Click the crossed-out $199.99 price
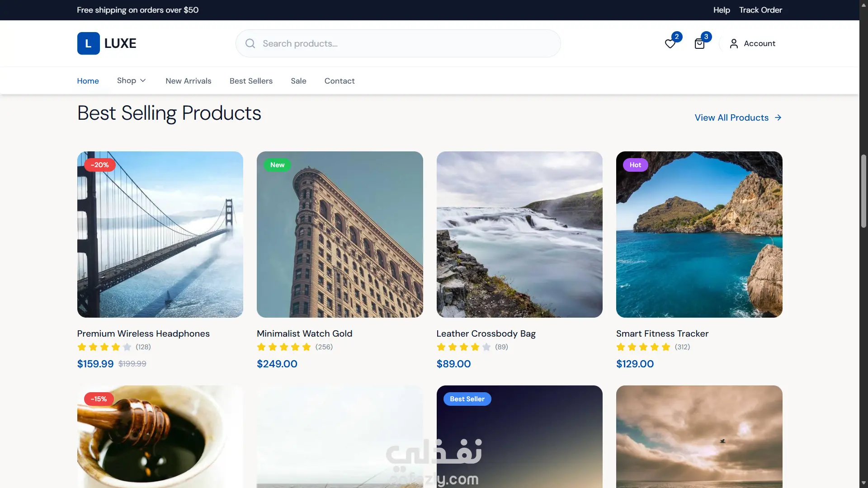868x488 pixels. [x=132, y=364]
